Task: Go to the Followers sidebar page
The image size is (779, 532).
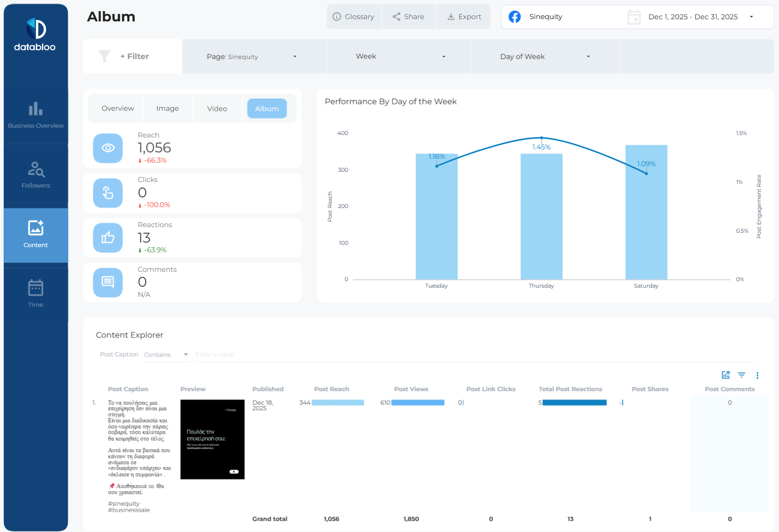Action: pyautogui.click(x=36, y=175)
